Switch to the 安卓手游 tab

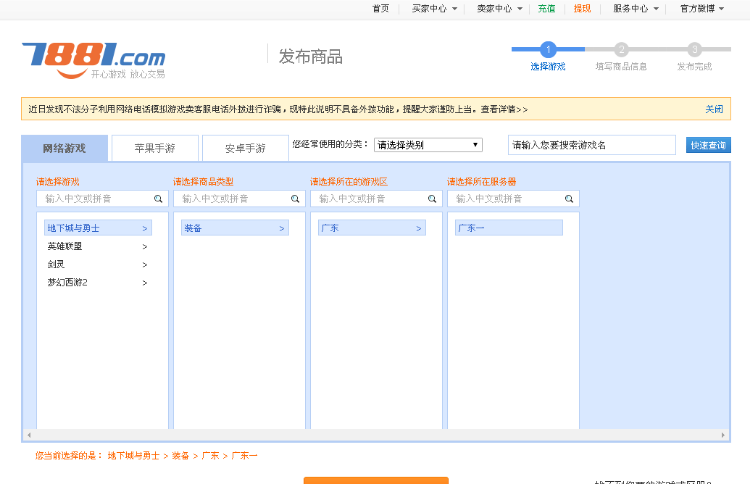coord(245,148)
